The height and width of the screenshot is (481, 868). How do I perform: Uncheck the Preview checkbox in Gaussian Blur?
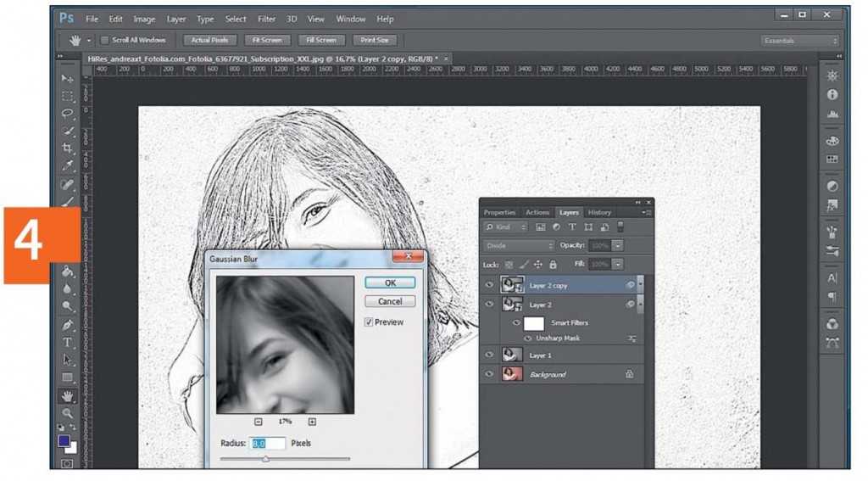click(x=369, y=322)
